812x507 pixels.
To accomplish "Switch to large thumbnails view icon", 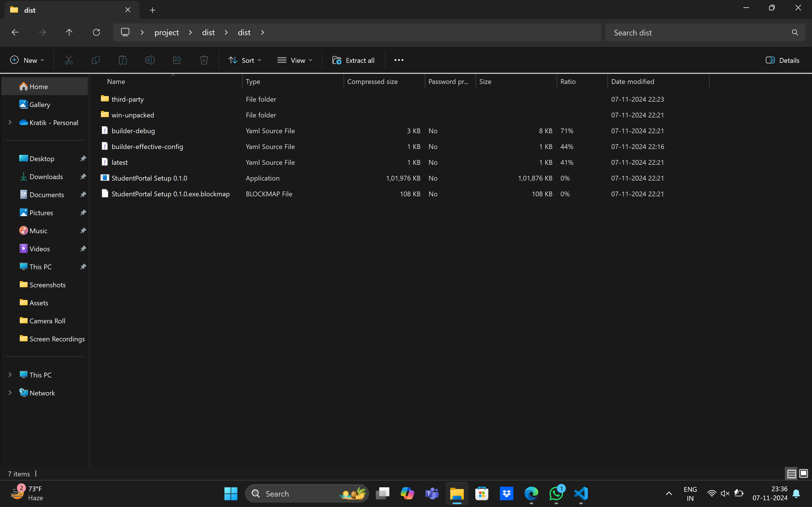I will (803, 473).
